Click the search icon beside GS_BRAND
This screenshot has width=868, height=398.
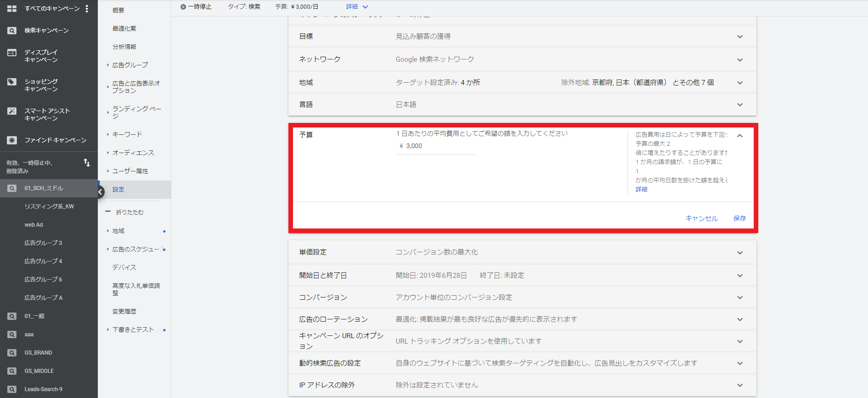(12, 353)
